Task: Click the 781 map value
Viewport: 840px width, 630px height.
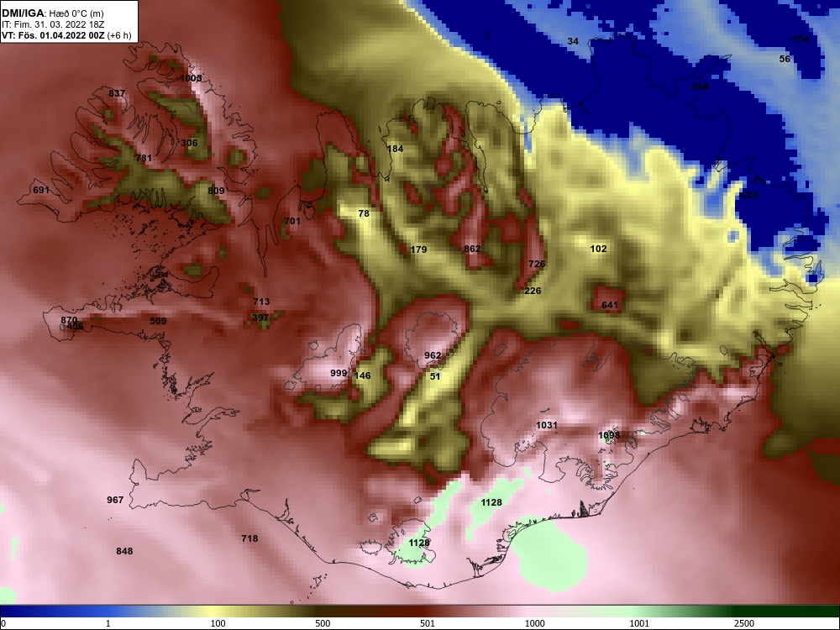Action: coord(144,158)
